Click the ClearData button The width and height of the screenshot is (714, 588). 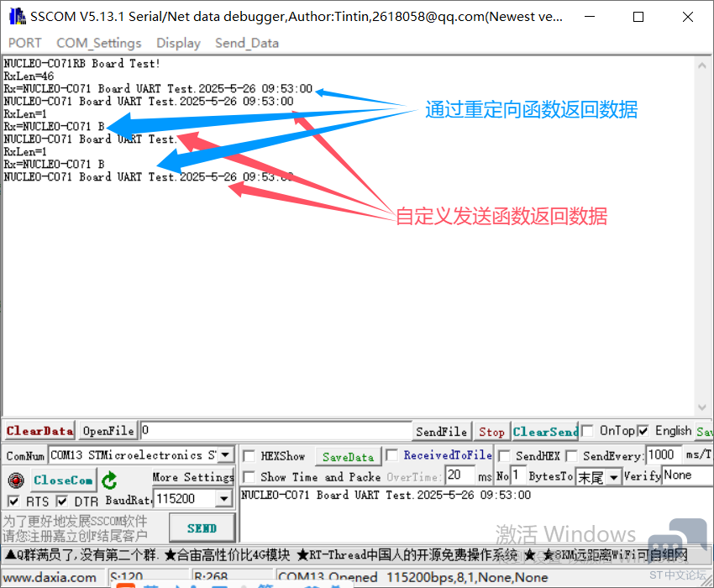[39, 431]
